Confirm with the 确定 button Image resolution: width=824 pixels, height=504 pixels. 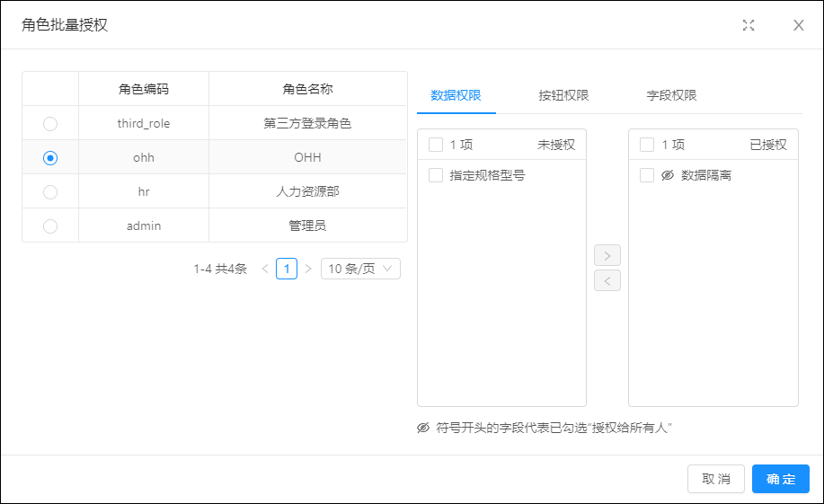780,479
